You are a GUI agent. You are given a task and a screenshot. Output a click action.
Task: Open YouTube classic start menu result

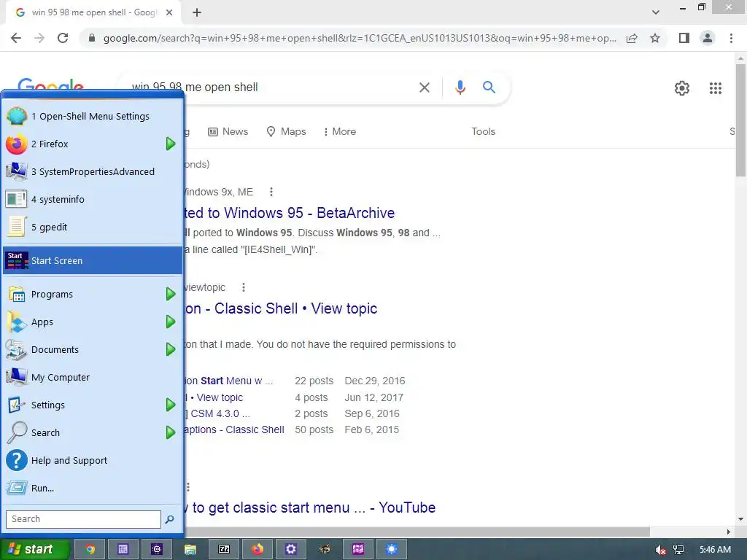pos(310,507)
